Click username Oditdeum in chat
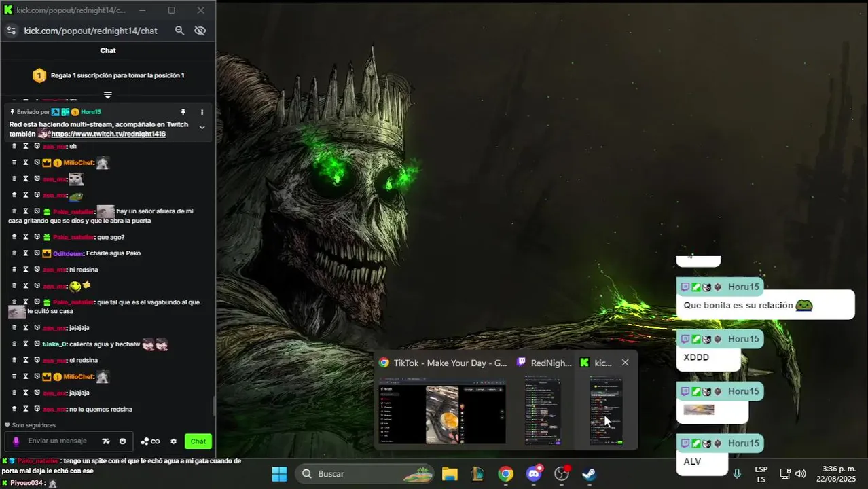This screenshot has width=868, height=489. (68, 253)
